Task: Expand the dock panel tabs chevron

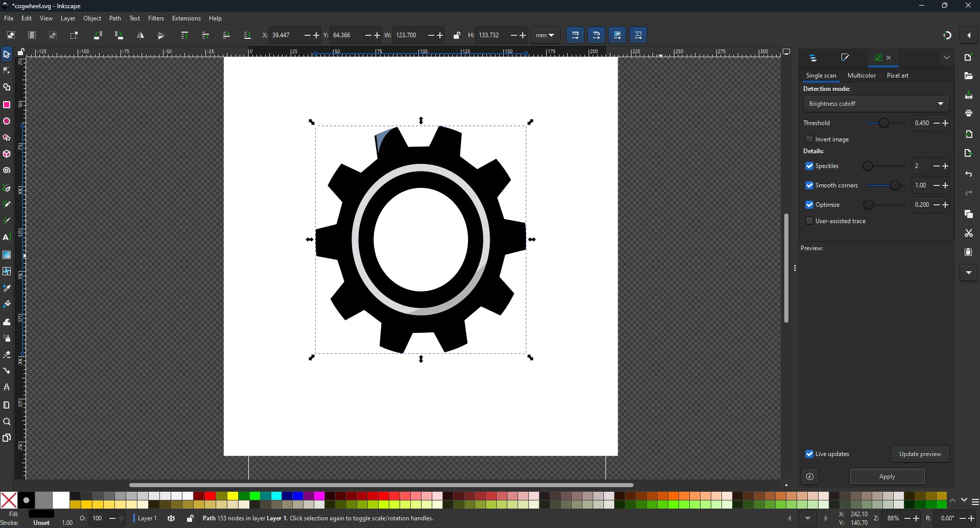Action: pos(947,58)
